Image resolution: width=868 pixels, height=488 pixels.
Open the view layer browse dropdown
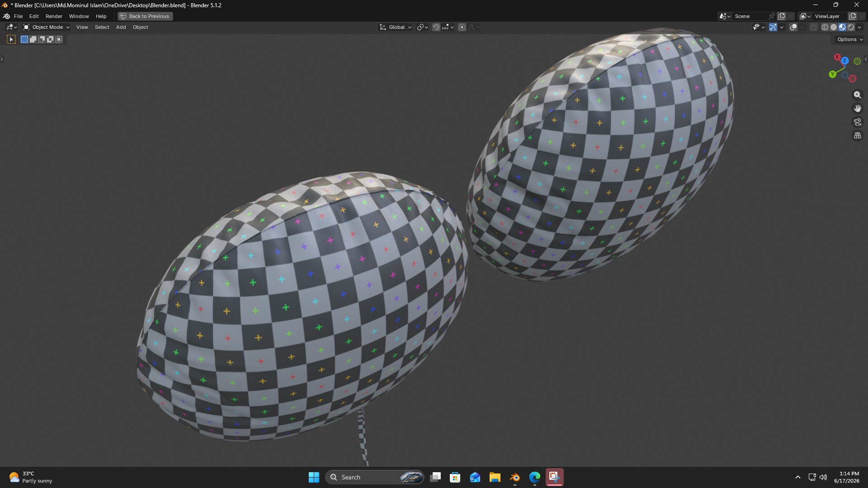(x=805, y=16)
